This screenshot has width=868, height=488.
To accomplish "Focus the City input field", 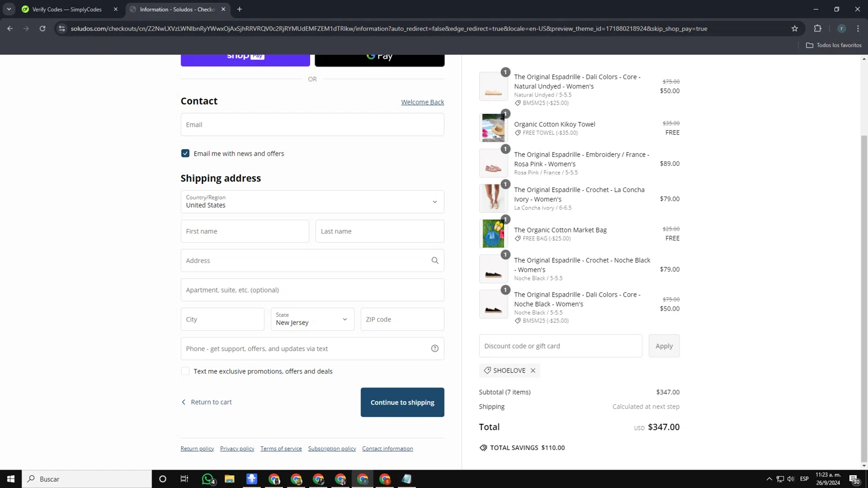I will point(222,319).
